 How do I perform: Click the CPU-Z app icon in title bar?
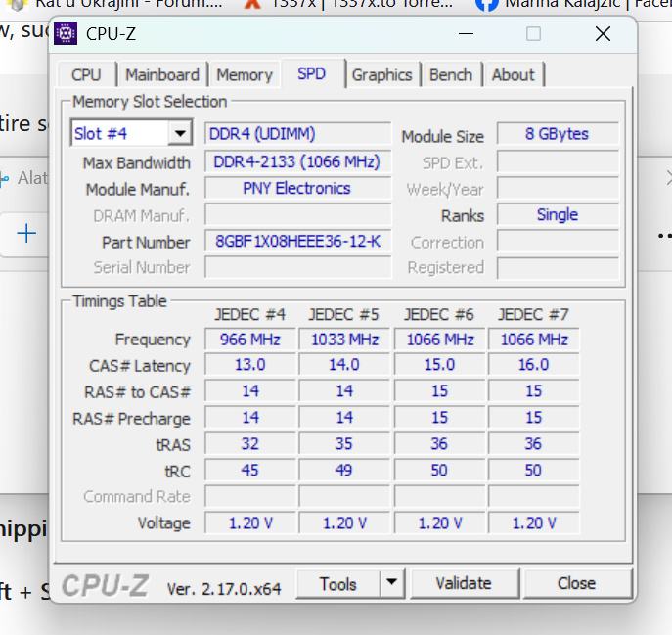point(66,33)
